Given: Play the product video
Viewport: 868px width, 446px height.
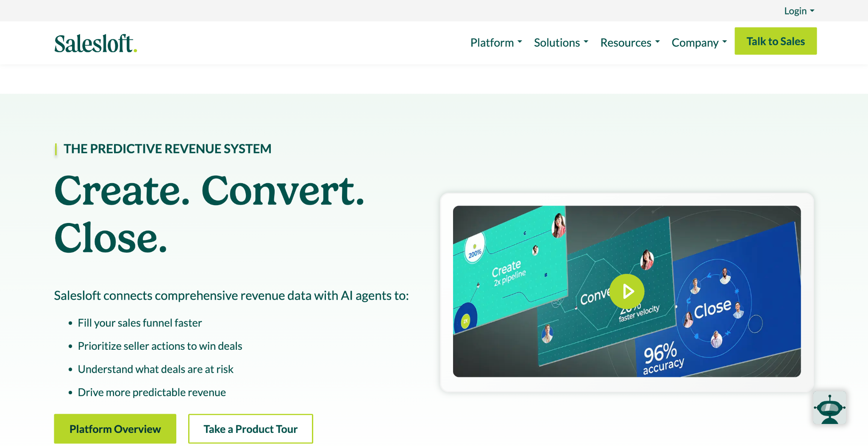Looking at the screenshot, I should [x=627, y=291].
